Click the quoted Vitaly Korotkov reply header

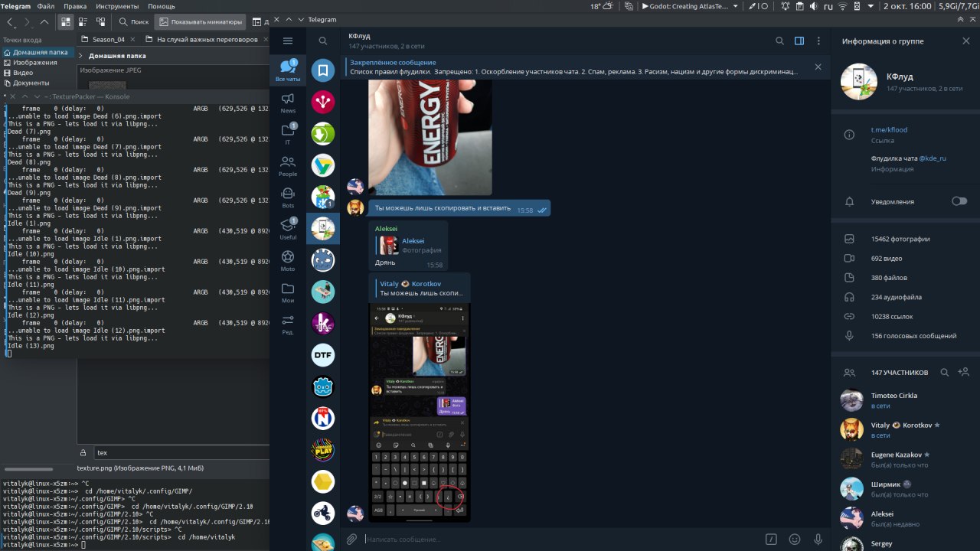point(420,288)
